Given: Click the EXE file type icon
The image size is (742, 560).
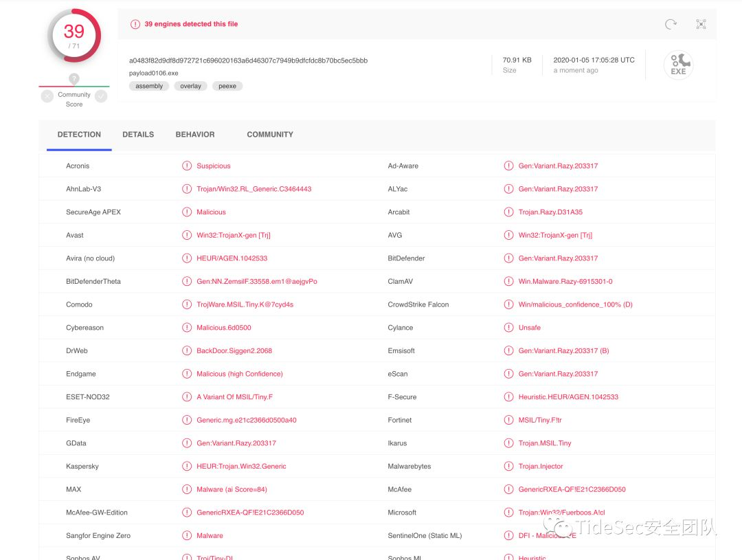Looking at the screenshot, I should [679, 65].
